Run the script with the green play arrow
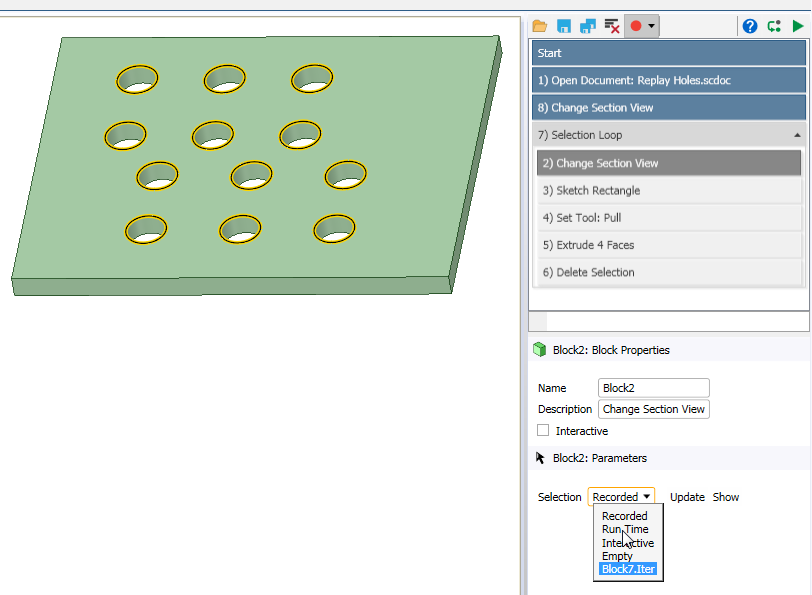Image resolution: width=812 pixels, height=595 pixels. (798, 26)
